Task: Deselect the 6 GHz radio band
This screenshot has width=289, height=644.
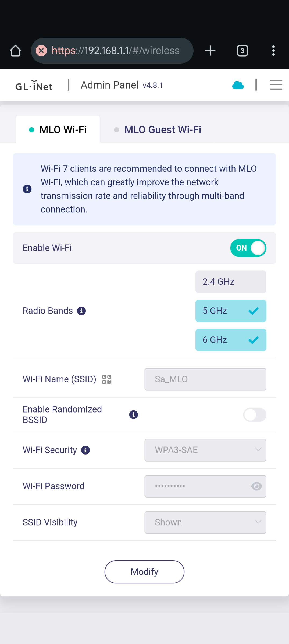Action: tap(231, 340)
